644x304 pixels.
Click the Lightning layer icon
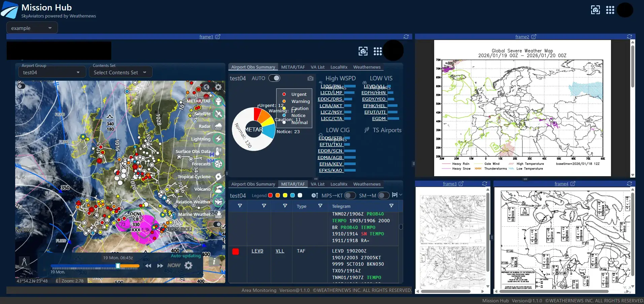[x=219, y=139]
